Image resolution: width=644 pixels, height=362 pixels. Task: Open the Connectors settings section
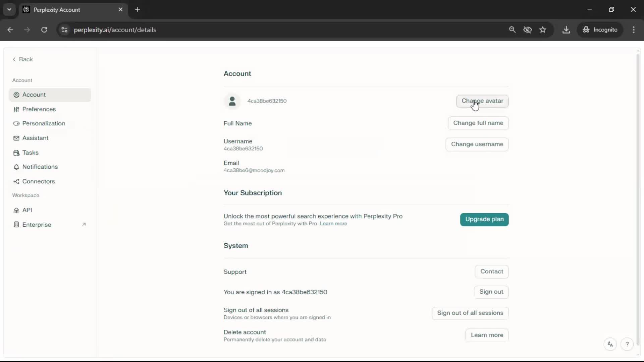pos(38,181)
